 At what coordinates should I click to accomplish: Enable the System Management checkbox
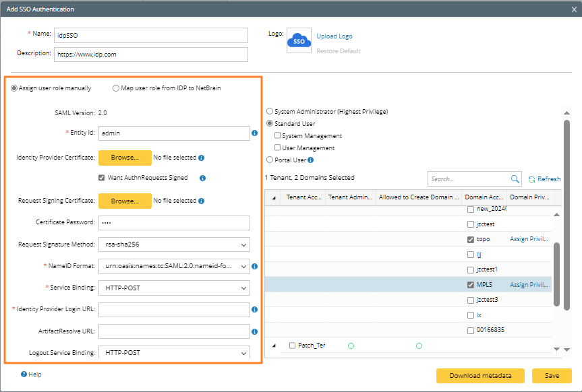click(277, 136)
